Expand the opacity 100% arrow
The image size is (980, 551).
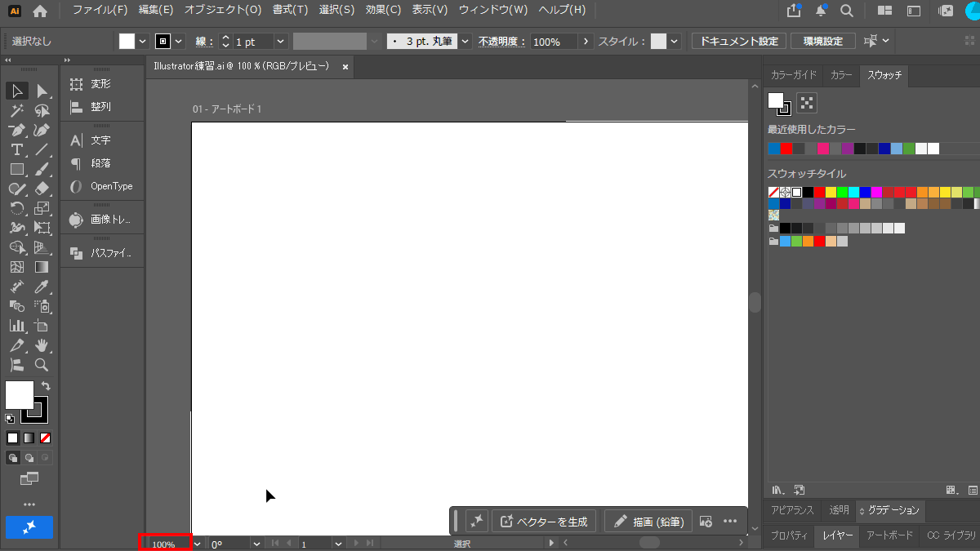click(x=586, y=42)
